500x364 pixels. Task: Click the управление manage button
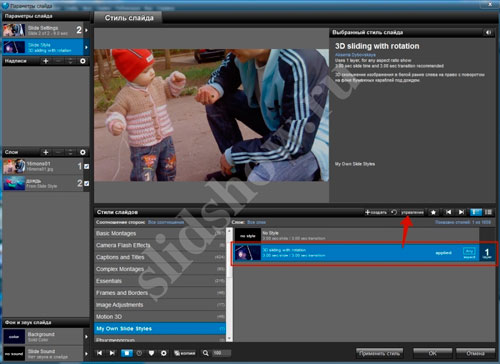click(x=412, y=212)
